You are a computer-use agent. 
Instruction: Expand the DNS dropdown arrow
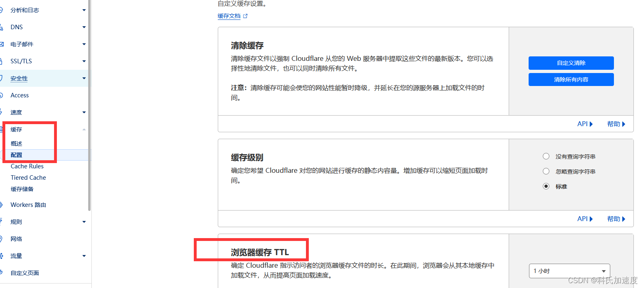(x=84, y=27)
